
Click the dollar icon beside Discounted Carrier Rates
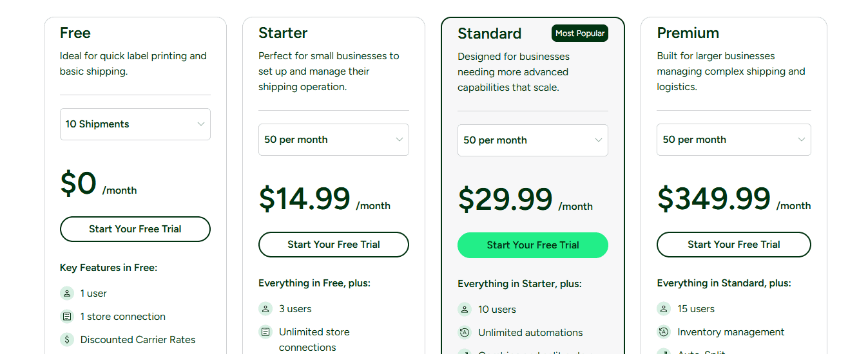67,340
